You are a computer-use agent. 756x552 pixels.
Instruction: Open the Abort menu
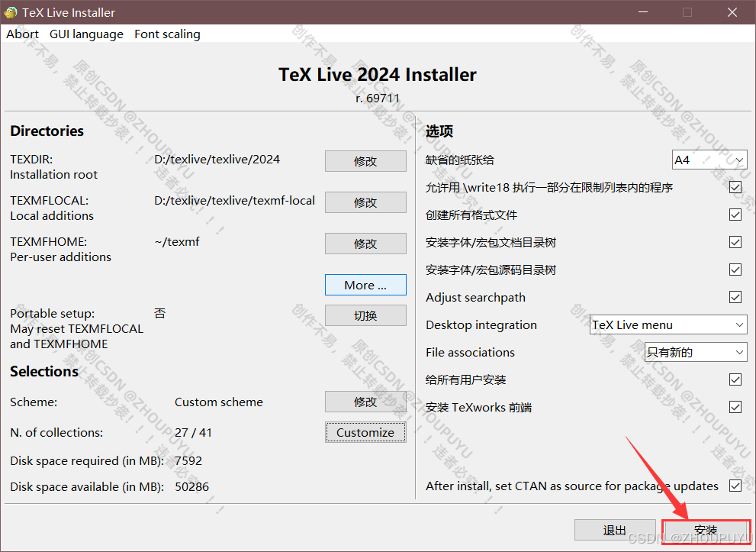pyautogui.click(x=22, y=34)
